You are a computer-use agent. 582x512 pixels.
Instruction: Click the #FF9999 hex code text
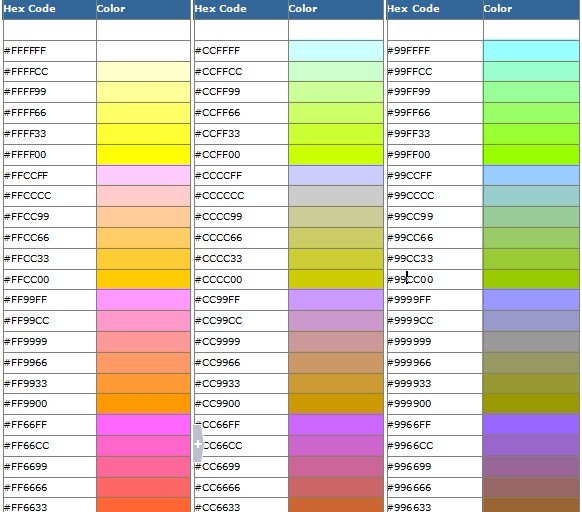click(x=26, y=342)
